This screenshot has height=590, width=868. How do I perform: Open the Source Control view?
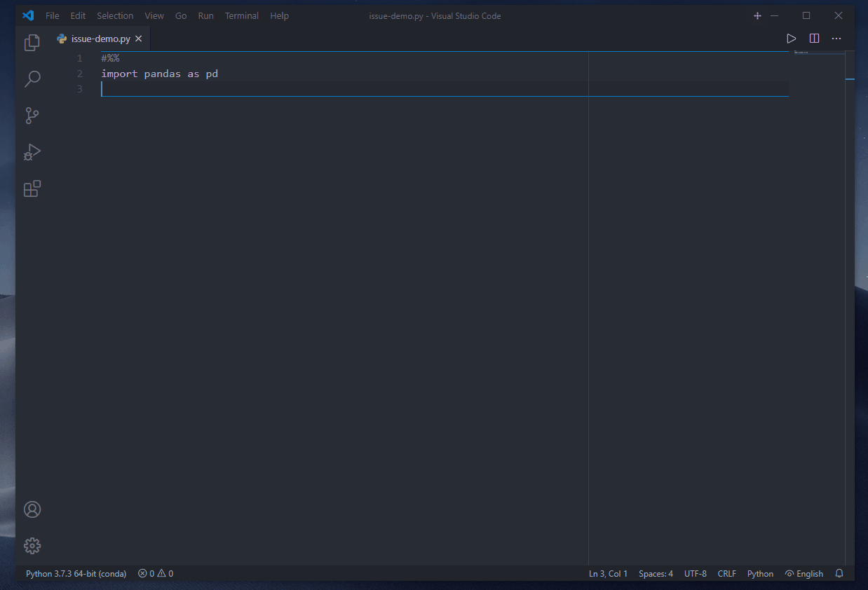point(32,116)
